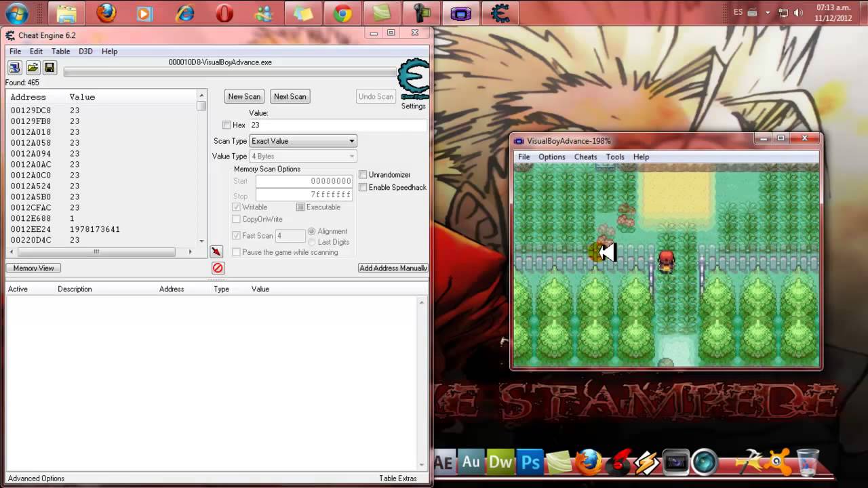Show hidden tray icons arrow
868x488 pixels.
click(x=768, y=13)
